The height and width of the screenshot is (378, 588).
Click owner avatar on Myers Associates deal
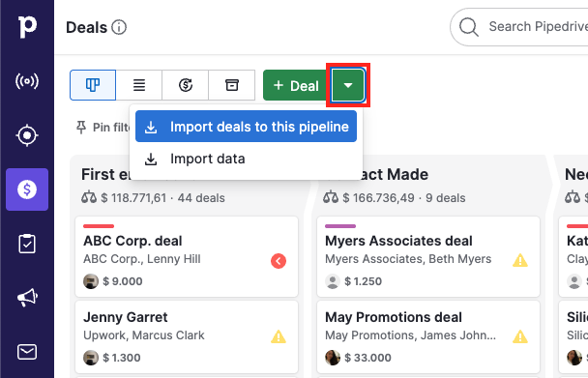click(333, 281)
